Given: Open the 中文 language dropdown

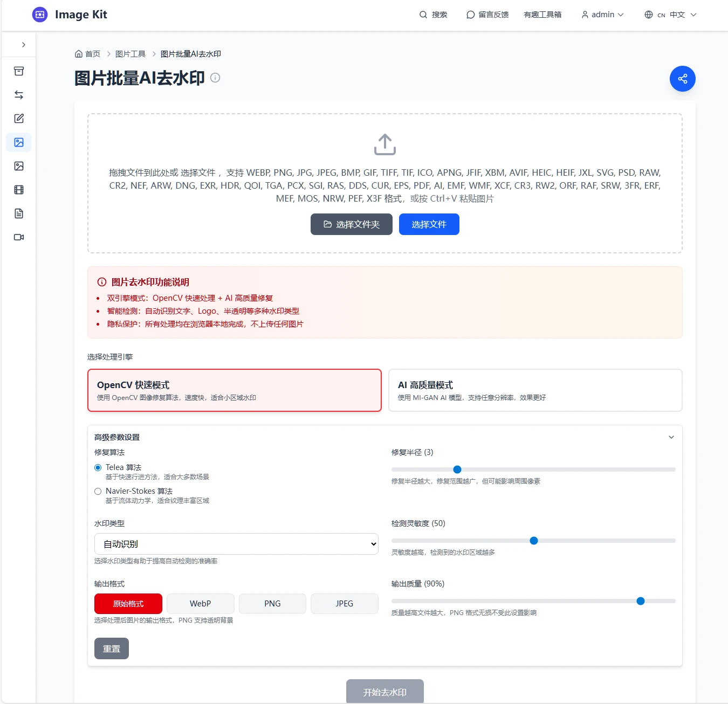Looking at the screenshot, I should (670, 15).
